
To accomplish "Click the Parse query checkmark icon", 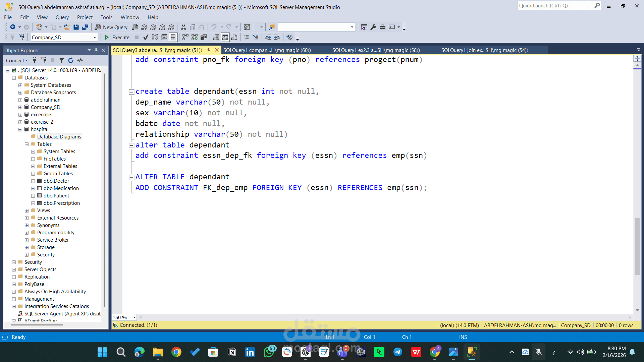I will coord(146,37).
